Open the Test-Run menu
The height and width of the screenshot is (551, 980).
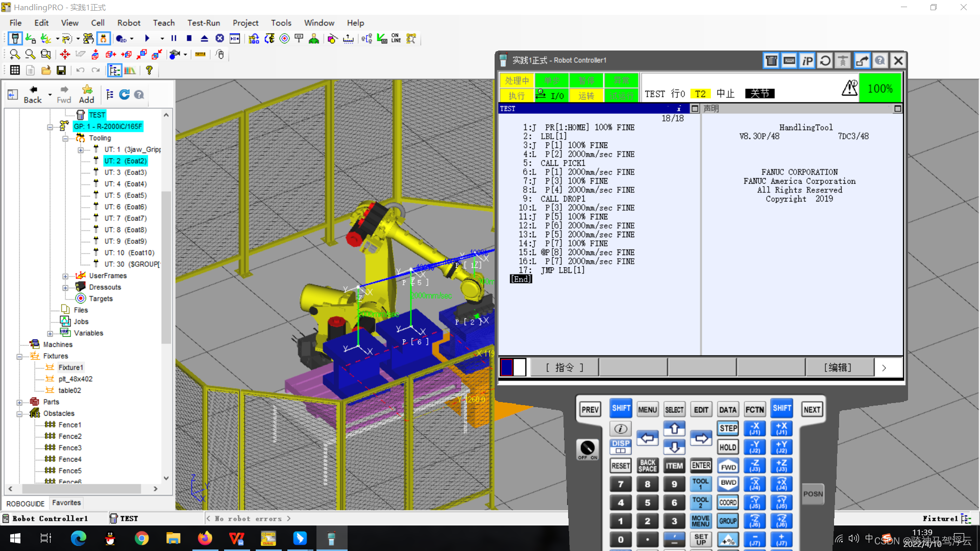pyautogui.click(x=204, y=23)
